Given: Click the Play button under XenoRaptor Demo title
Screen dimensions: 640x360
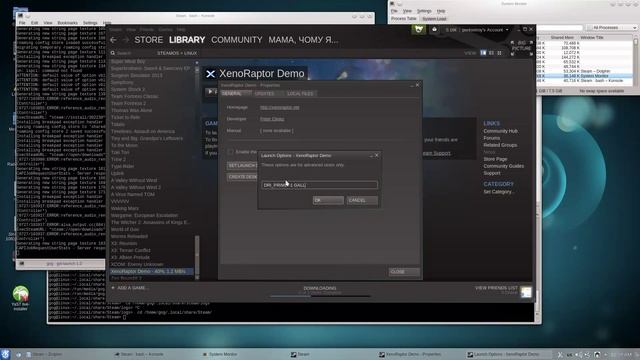Looking at the screenshot, I should tap(211, 92).
